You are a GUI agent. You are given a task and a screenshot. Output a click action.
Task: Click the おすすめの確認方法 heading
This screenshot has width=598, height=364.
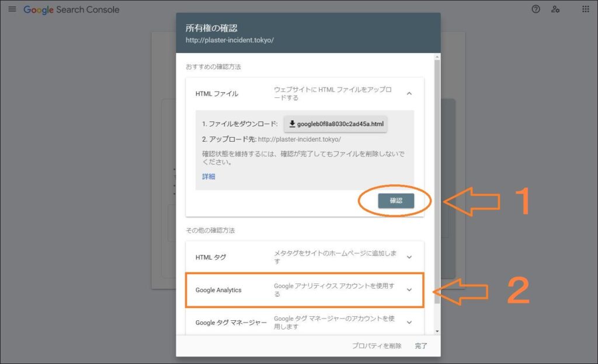pyautogui.click(x=213, y=66)
